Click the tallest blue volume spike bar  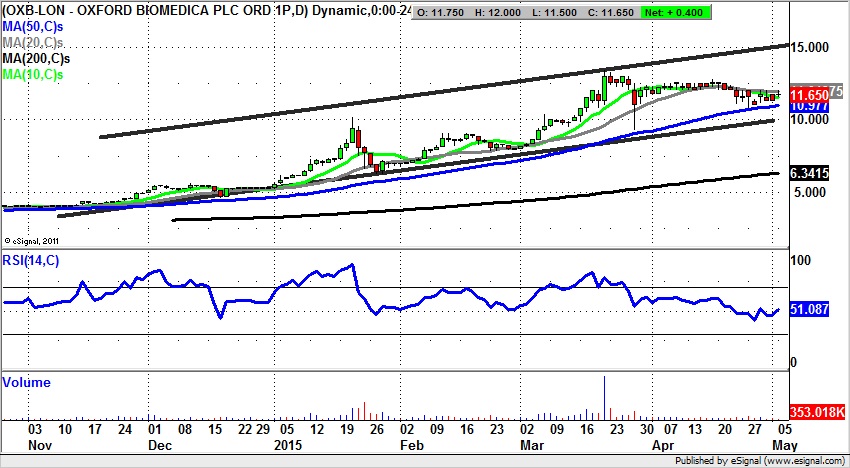(x=605, y=396)
